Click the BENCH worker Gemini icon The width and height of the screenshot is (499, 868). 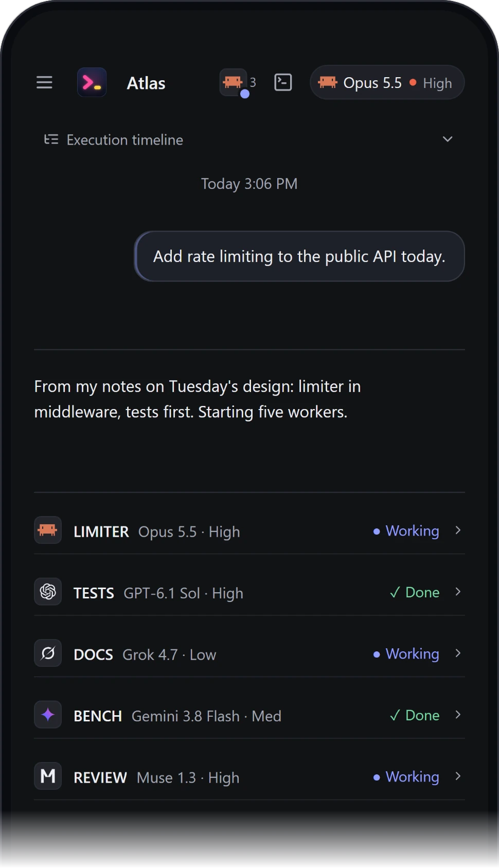click(x=48, y=715)
